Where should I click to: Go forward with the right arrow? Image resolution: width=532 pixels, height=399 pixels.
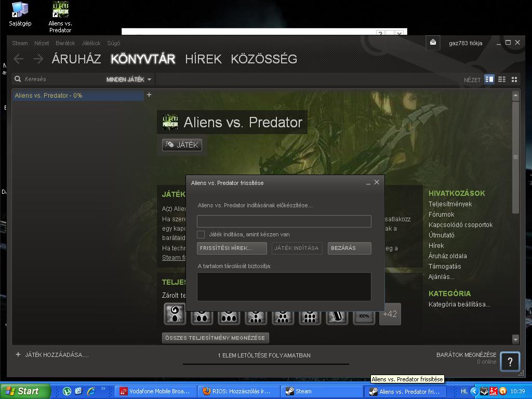tap(38, 59)
